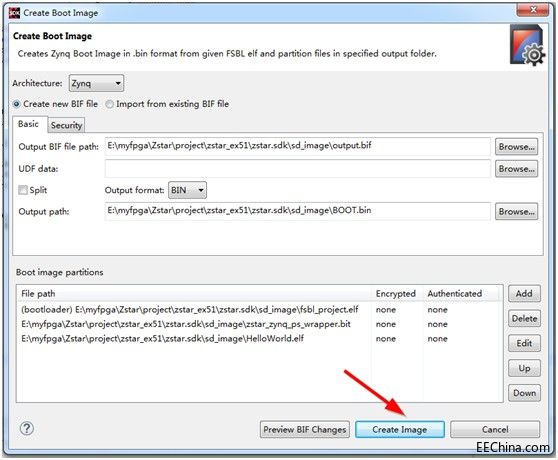Select the fsbl_project.elf bootloader row
The image size is (558, 460).
259,310
